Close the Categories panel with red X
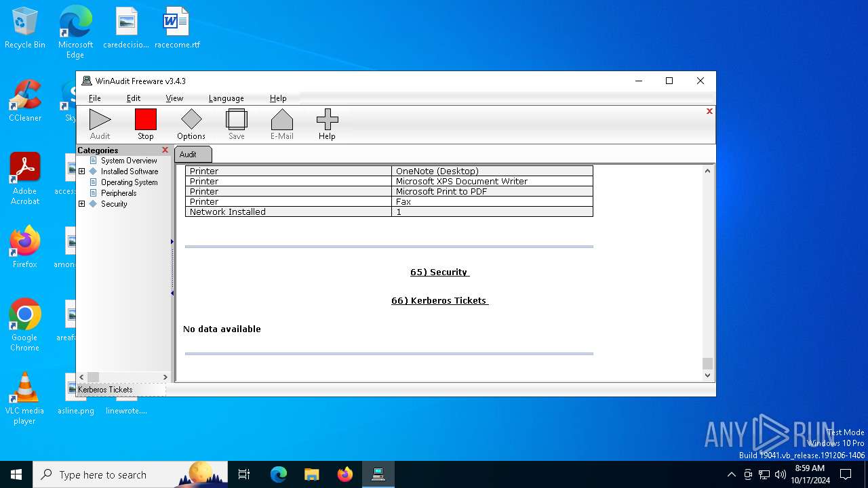 [x=165, y=150]
